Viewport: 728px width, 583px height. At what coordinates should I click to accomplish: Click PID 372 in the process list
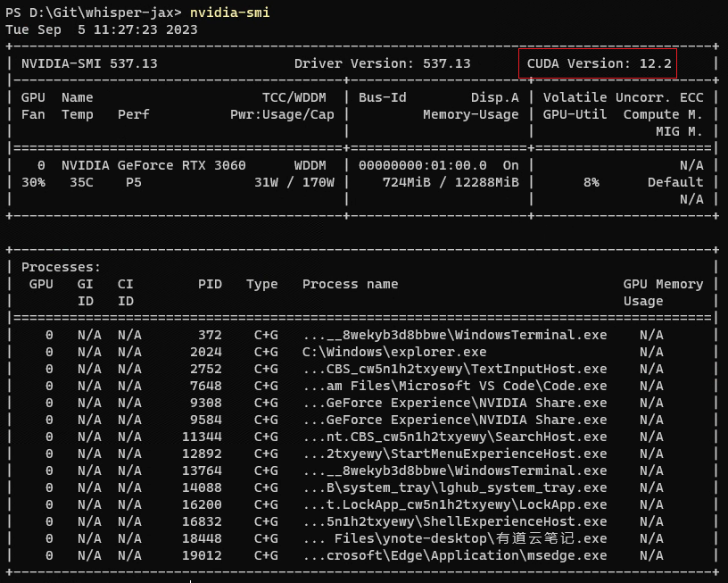pos(210,336)
